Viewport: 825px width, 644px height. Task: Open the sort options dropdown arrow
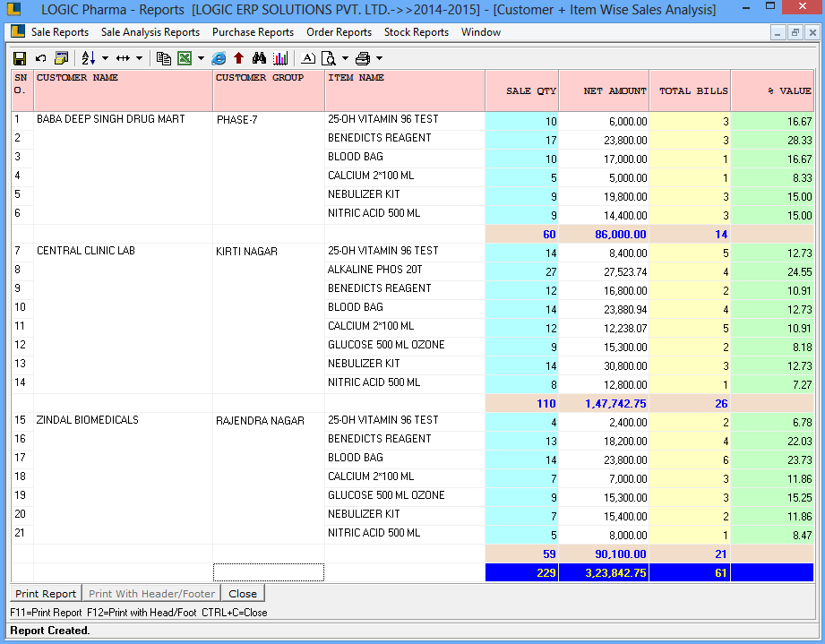point(105,58)
